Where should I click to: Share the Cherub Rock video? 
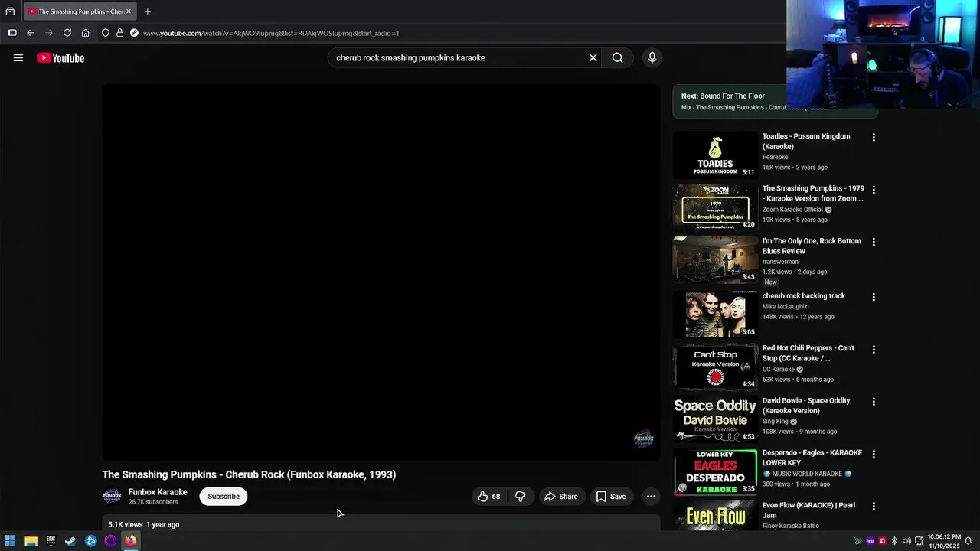tap(560, 497)
